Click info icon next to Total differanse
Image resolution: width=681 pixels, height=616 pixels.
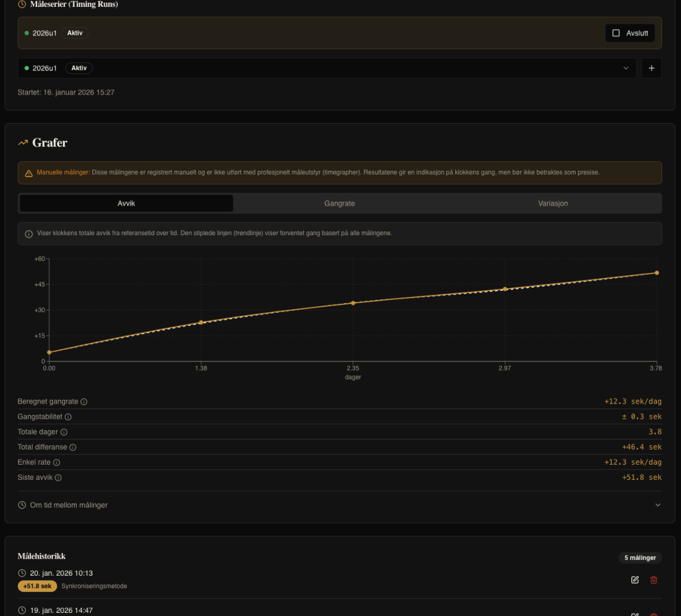[x=73, y=447]
